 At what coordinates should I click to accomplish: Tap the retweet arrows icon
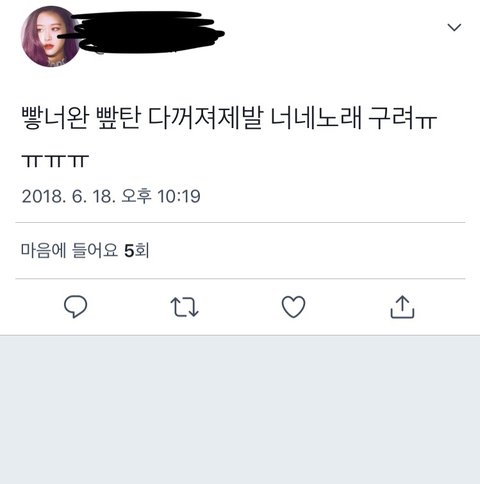184,307
